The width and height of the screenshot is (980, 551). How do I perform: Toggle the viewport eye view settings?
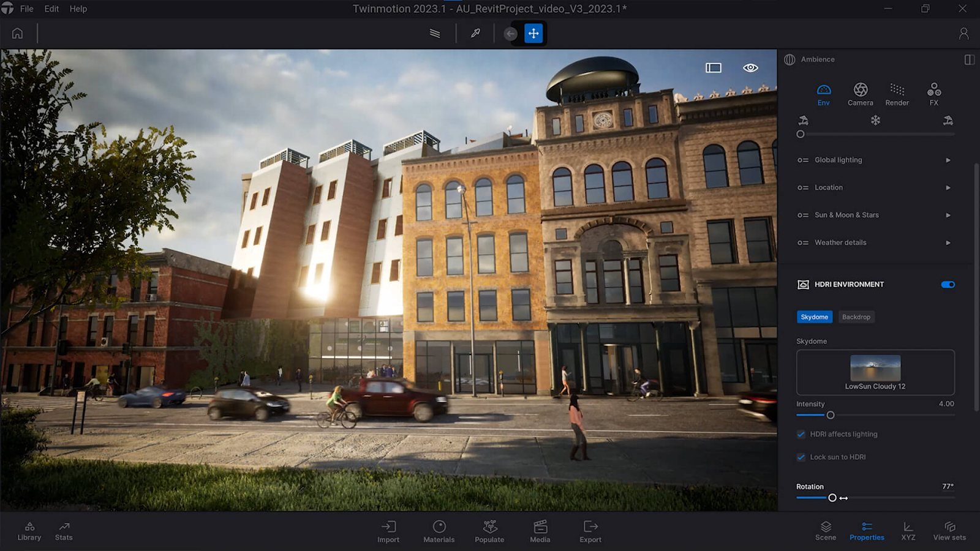pos(750,67)
